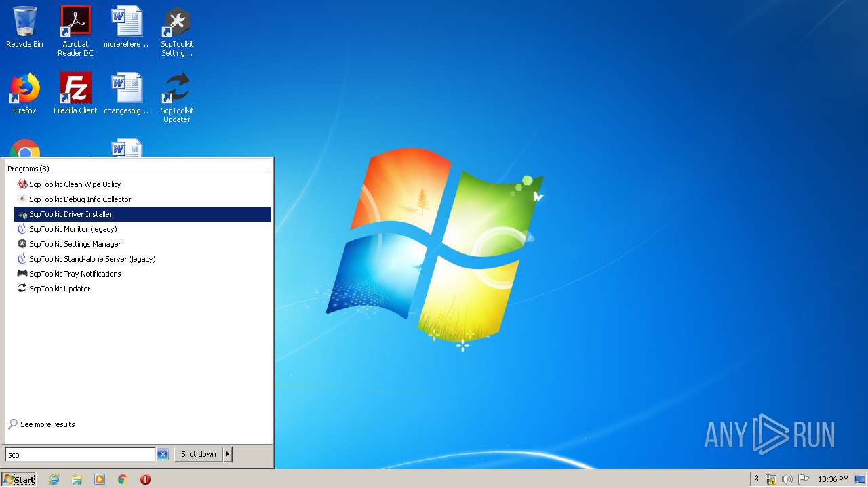868x488 pixels.
Task: Open Action Center flag icon
Action: click(x=804, y=479)
